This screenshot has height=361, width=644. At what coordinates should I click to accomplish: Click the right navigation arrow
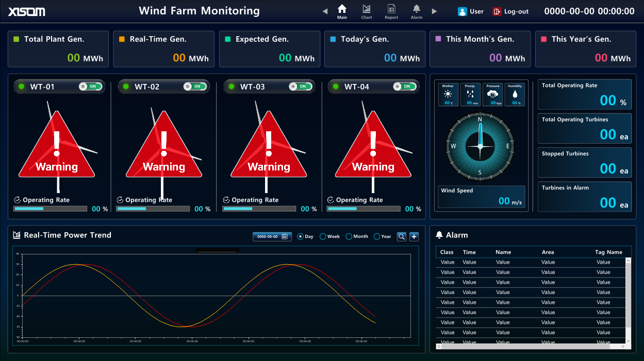click(433, 10)
